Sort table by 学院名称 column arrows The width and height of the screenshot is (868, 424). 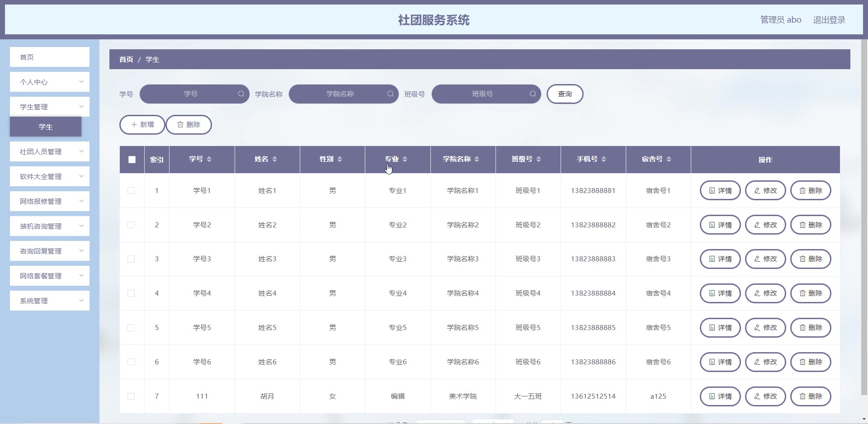pos(476,159)
